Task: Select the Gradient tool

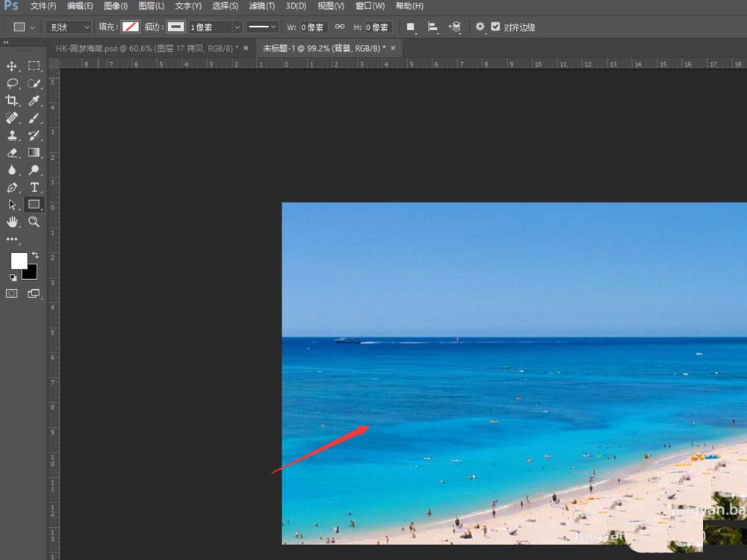Action: click(34, 152)
